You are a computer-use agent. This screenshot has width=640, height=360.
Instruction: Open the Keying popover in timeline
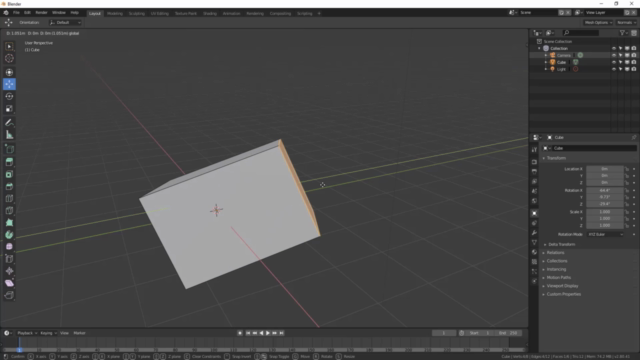[48, 333]
